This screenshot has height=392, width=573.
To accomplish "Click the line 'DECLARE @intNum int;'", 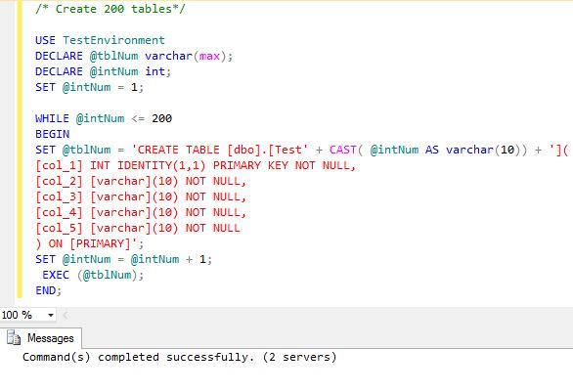I will tap(103, 71).
